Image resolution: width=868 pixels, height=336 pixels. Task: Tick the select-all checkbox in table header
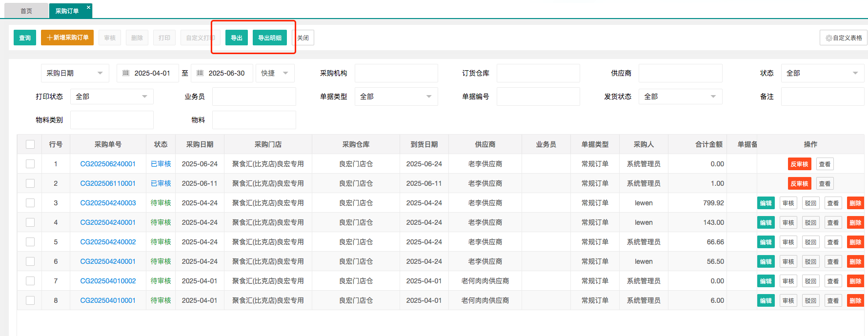[x=30, y=144]
